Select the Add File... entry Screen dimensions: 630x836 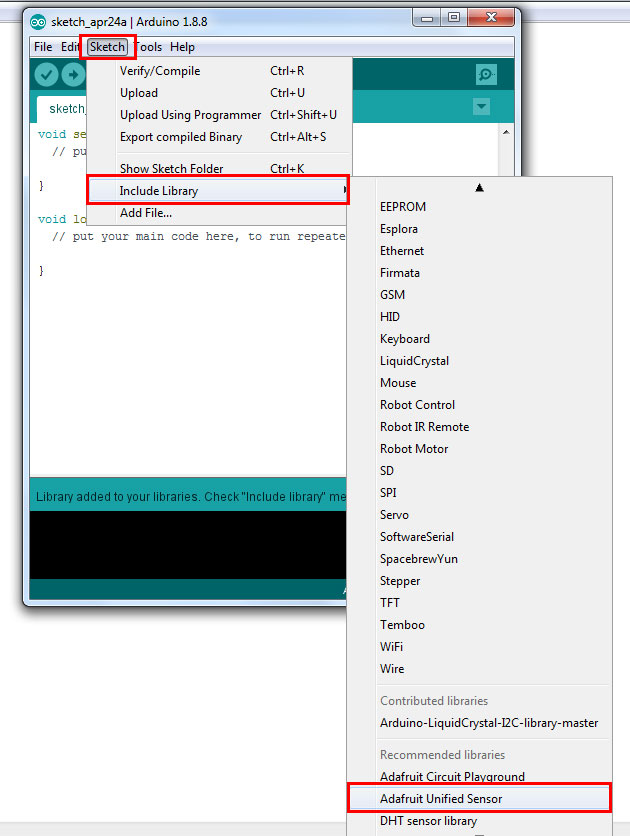[219, 213]
